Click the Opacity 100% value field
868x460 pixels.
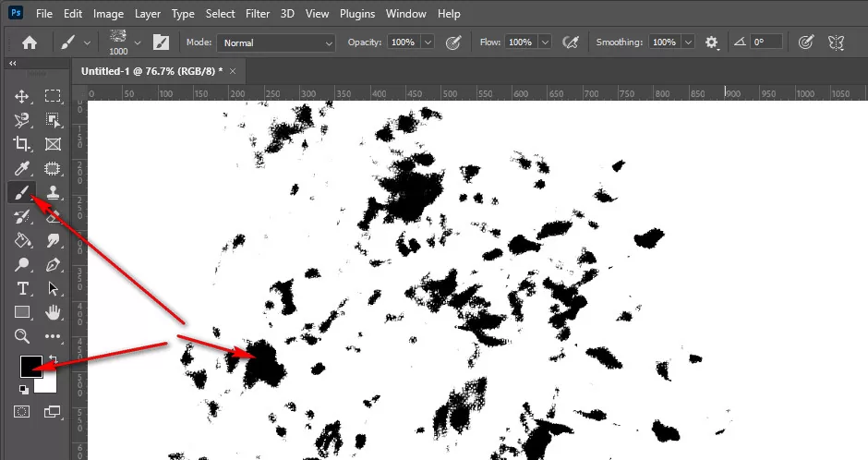tap(404, 42)
